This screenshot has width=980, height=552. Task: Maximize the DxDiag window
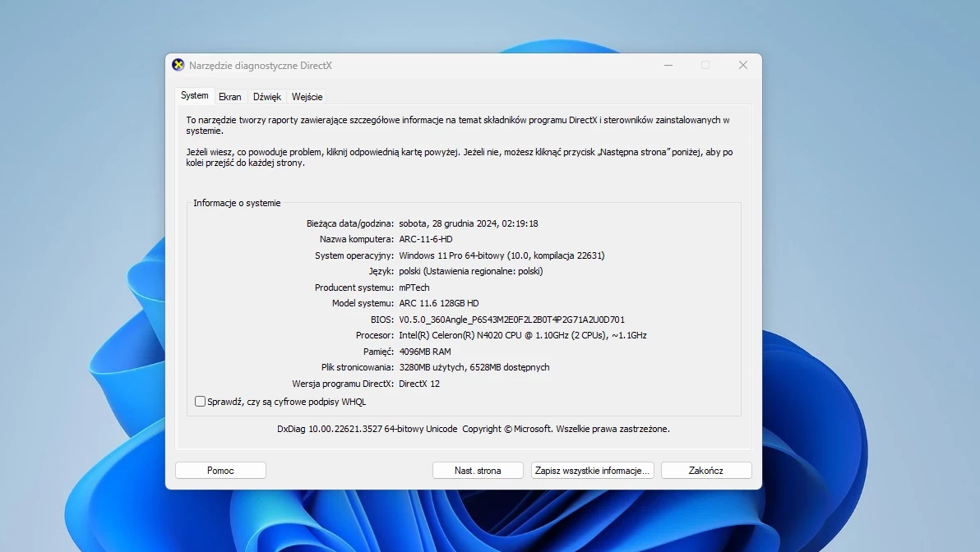(x=705, y=65)
